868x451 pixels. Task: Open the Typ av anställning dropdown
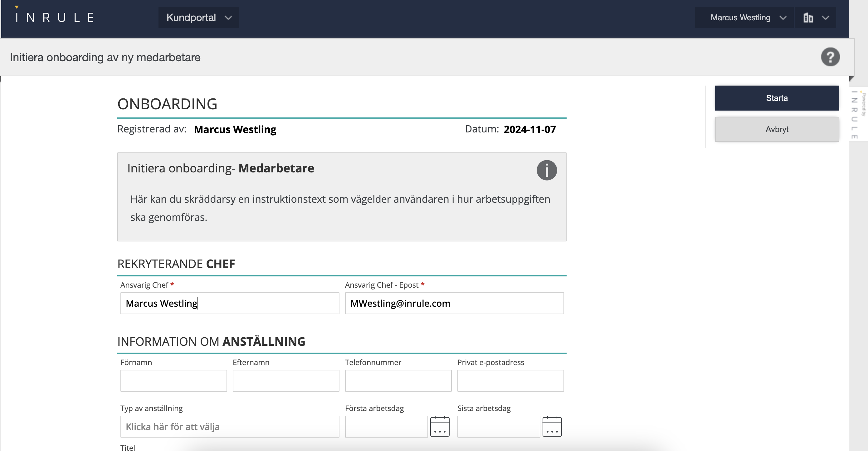[x=229, y=426]
